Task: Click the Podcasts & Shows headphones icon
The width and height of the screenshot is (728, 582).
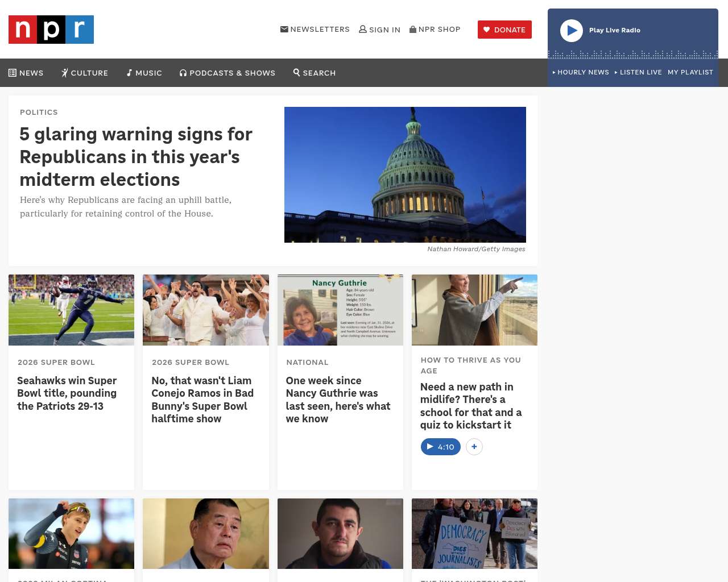Action: pyautogui.click(x=183, y=73)
